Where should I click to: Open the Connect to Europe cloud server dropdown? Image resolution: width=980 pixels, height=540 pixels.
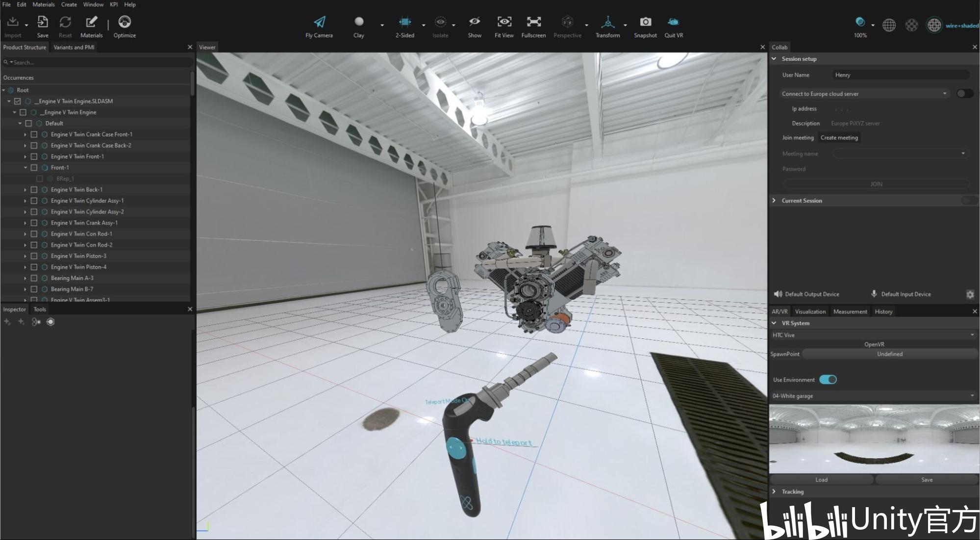point(865,94)
